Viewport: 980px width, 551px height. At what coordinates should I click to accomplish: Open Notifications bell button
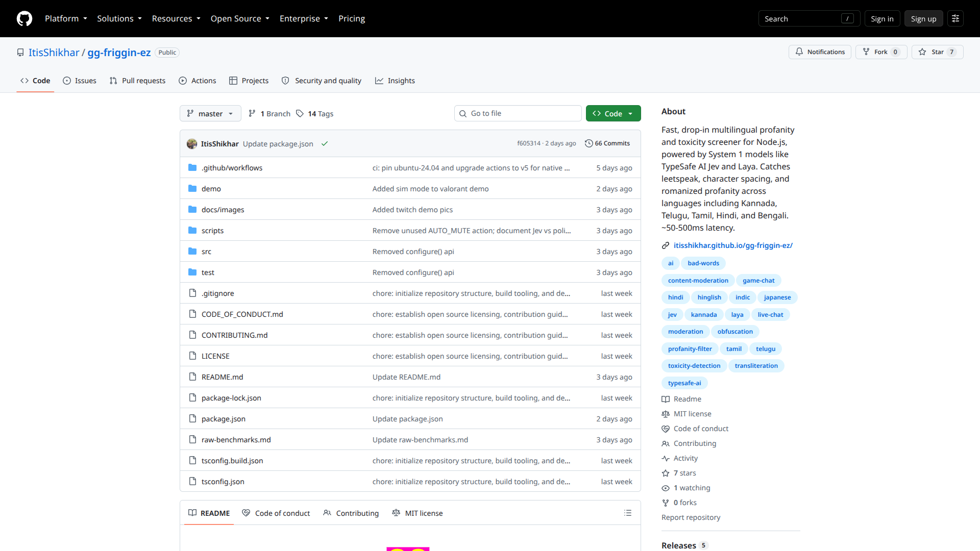(x=820, y=52)
